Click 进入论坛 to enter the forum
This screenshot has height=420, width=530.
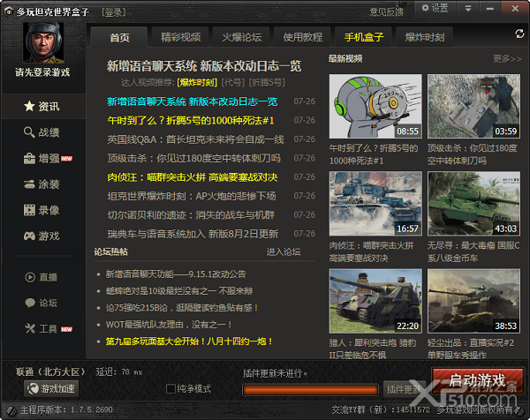click(x=284, y=251)
